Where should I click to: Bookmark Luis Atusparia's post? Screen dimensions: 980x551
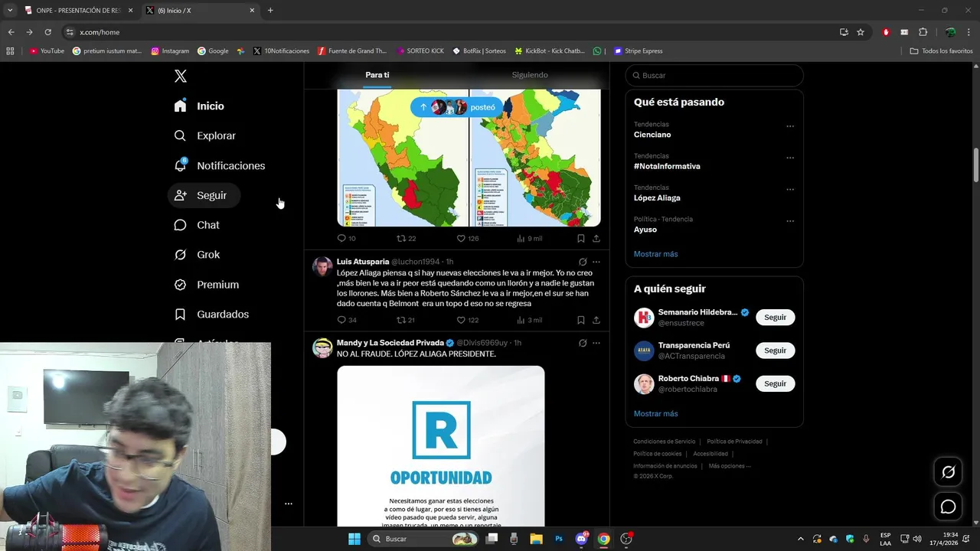coord(581,320)
